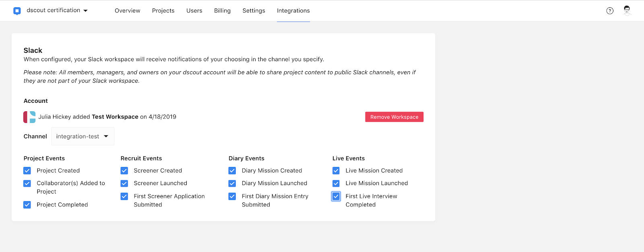Navigate to the Users tab
The height and width of the screenshot is (252, 644).
pyautogui.click(x=194, y=11)
